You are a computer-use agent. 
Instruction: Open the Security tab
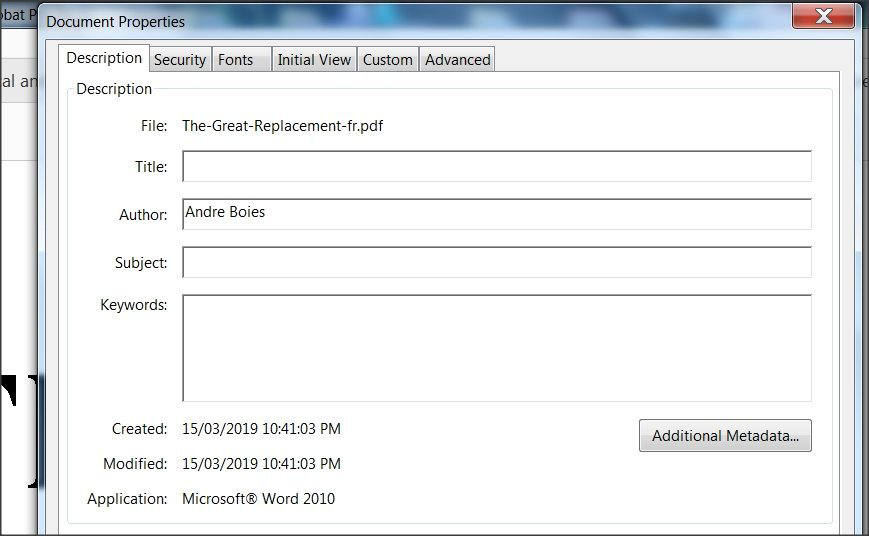point(180,59)
